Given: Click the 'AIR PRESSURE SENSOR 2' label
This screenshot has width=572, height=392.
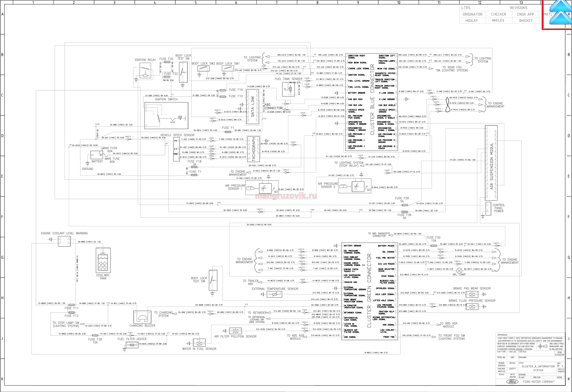Looking at the screenshot, I should pos(328,185).
